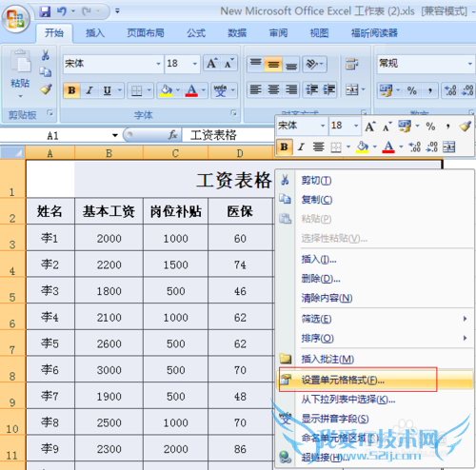Image resolution: width=476 pixels, height=470 pixels.
Task: Center text horizontally in ribbon
Action: point(273,89)
